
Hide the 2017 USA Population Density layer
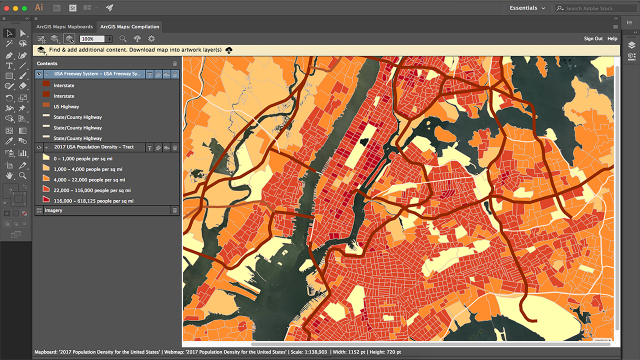(x=39, y=147)
